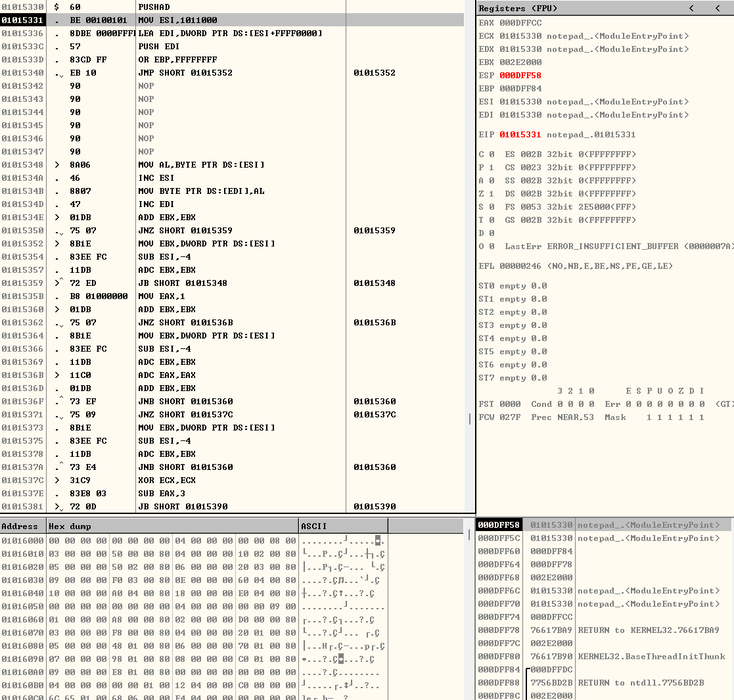Select the ECX register line
Screen dimensions: 734x700
coord(584,35)
